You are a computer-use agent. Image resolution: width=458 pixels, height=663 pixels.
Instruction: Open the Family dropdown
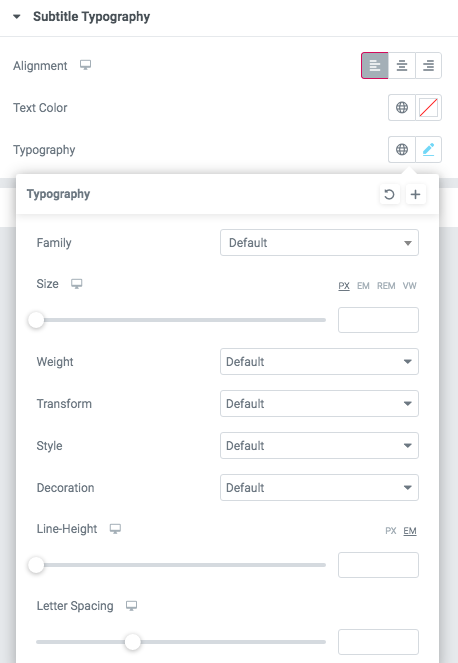319,243
